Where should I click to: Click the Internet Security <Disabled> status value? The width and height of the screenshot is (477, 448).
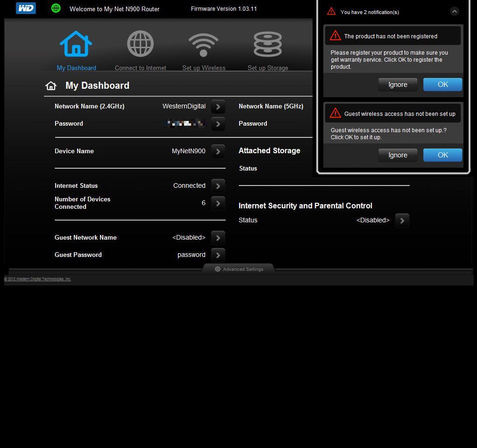pos(373,220)
